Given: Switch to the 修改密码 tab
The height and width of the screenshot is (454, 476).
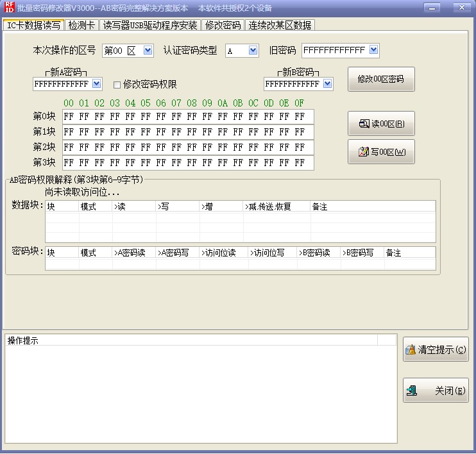Looking at the screenshot, I should point(223,25).
